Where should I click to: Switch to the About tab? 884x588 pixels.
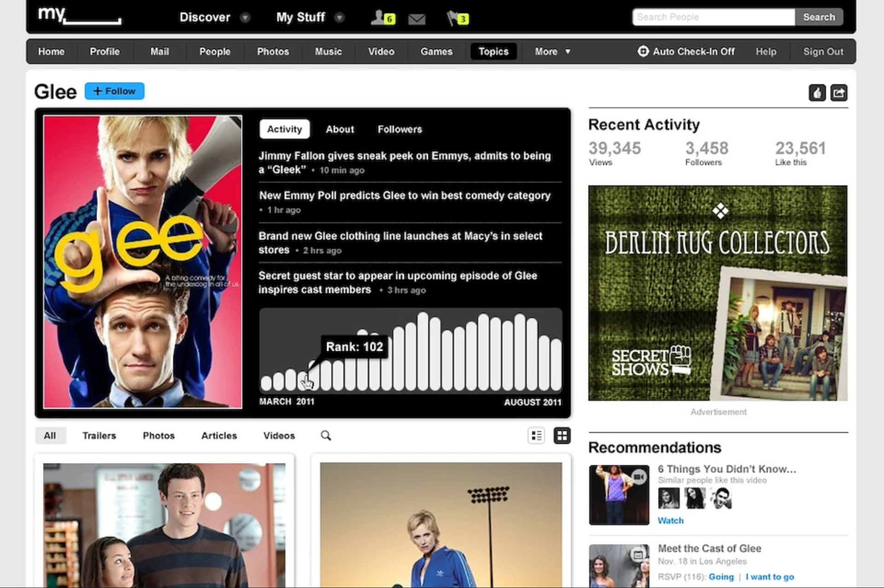(340, 129)
